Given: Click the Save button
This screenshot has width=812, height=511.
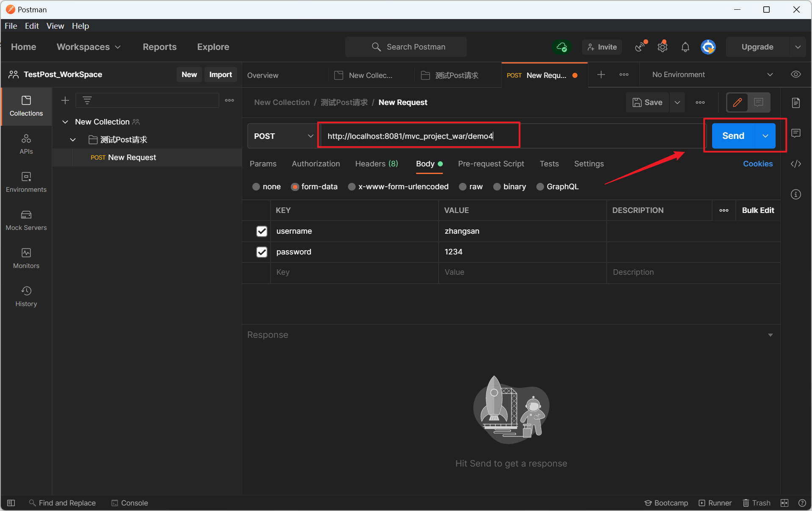Looking at the screenshot, I should click(x=647, y=102).
